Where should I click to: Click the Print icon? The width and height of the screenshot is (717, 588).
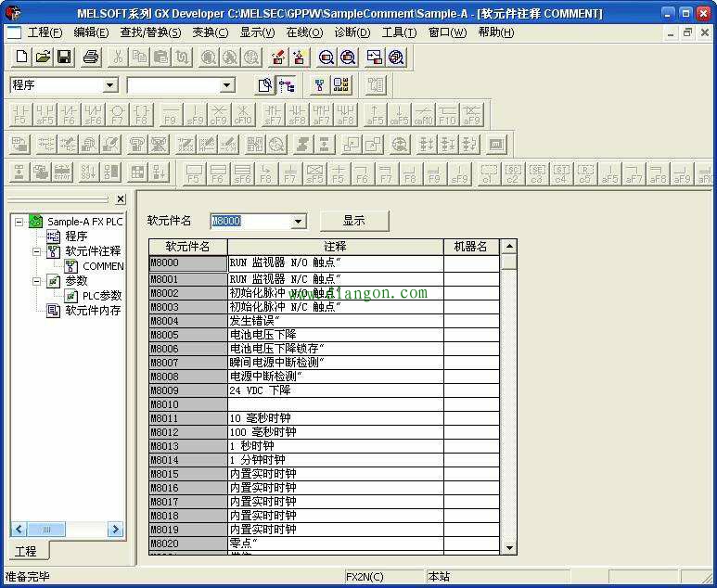[x=91, y=58]
